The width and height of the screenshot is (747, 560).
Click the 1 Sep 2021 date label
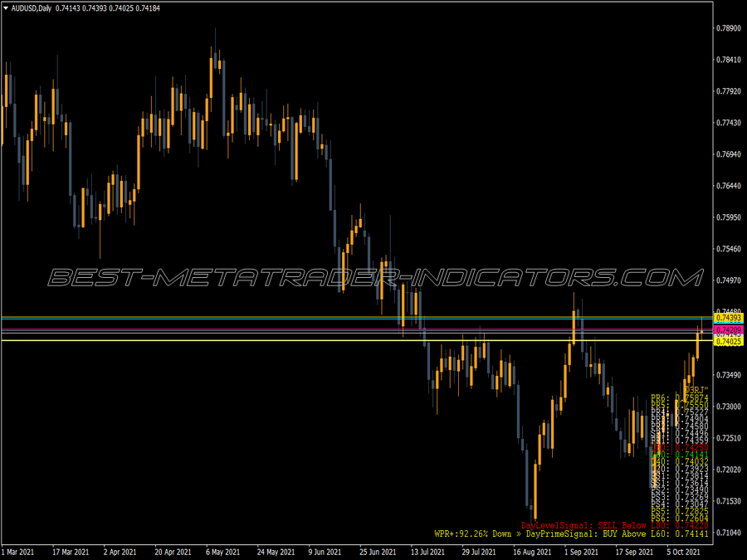(581, 552)
